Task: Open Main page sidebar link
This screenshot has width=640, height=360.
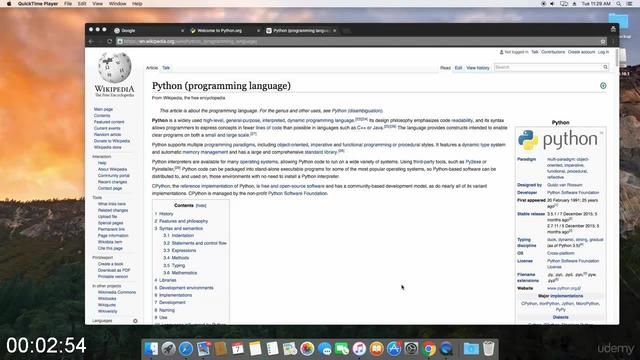Action: coord(103,109)
